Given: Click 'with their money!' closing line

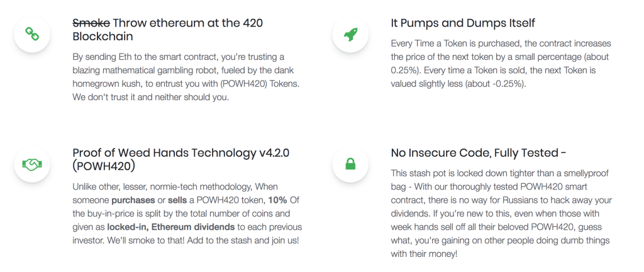Looking at the screenshot, I should point(423,254).
